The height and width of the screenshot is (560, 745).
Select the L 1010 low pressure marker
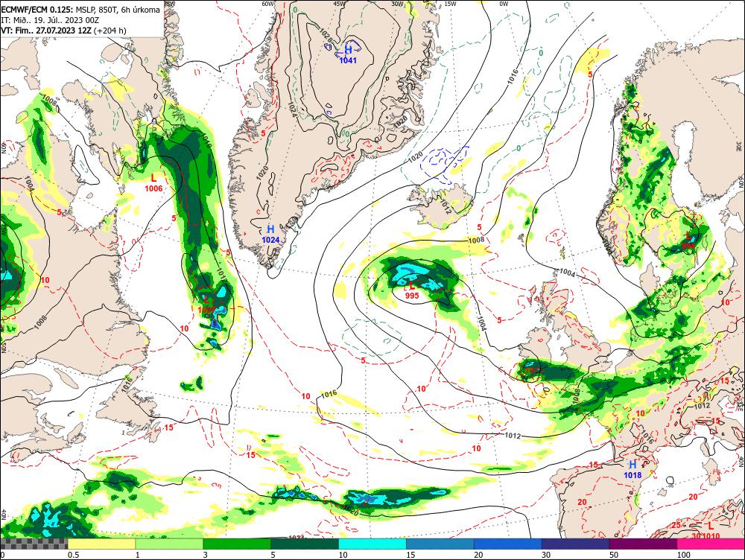[711, 530]
